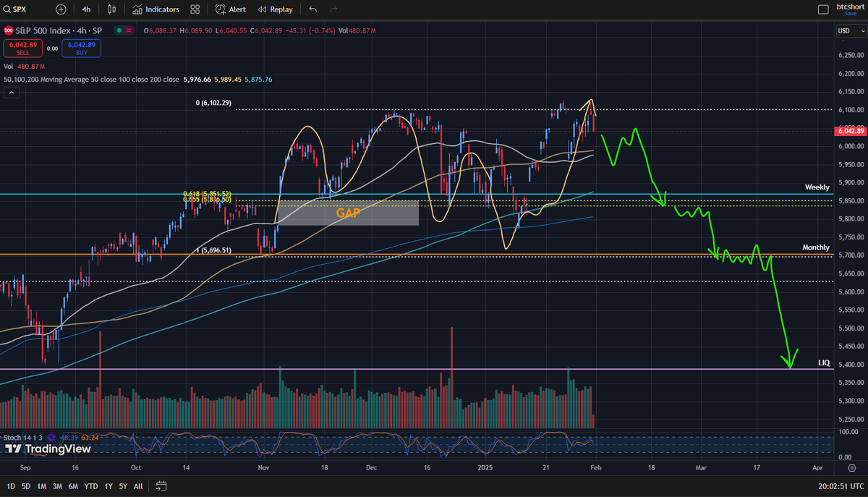The image size is (868, 497).
Task: Click the 2025 label on the time axis
Action: coord(485,468)
